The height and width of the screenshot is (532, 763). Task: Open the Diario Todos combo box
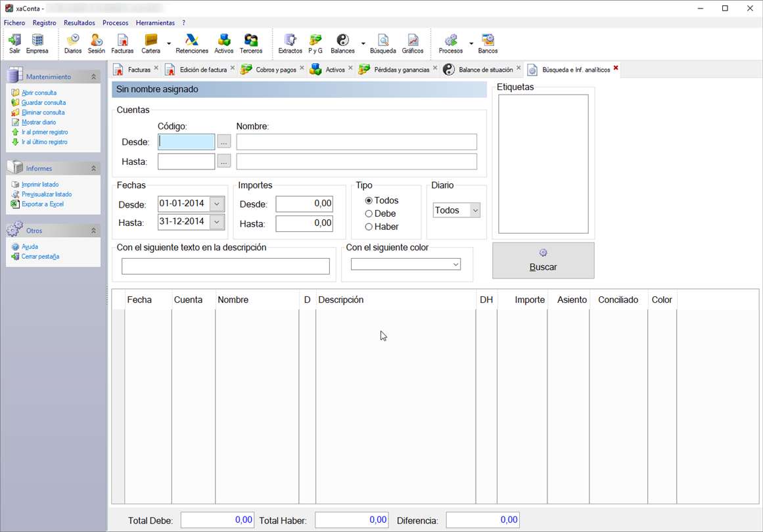[457, 210]
